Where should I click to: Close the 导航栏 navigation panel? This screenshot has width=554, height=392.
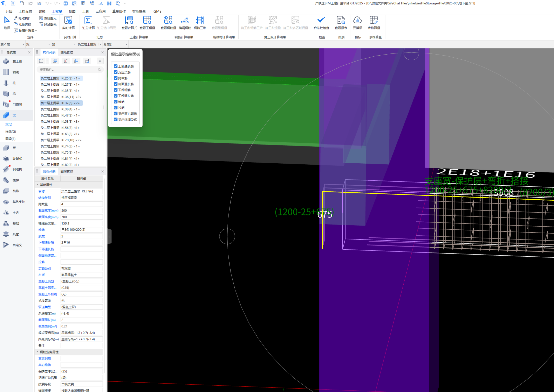coord(29,52)
